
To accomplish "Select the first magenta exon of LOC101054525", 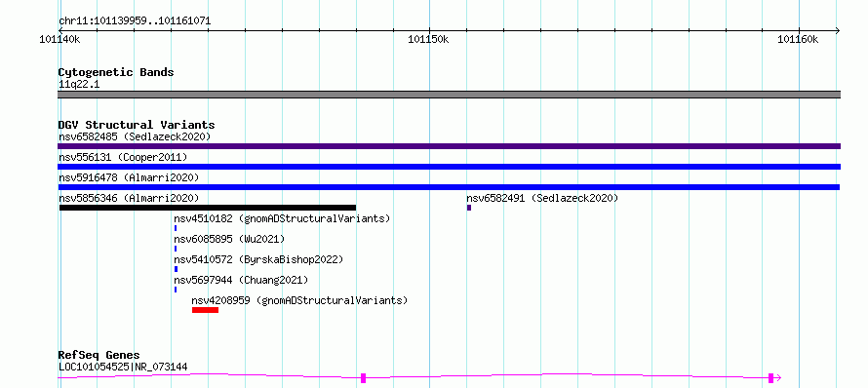I will (363, 378).
